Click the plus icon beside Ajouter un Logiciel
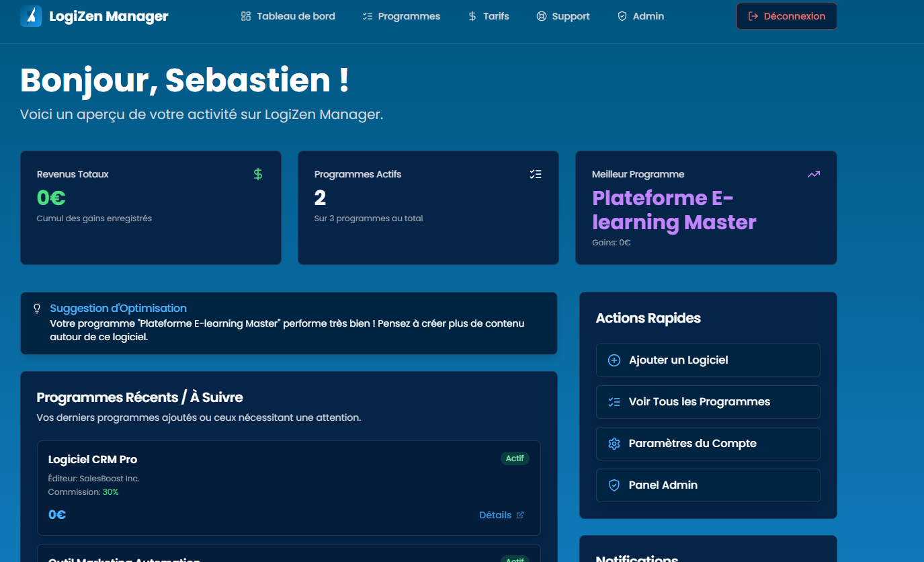Screen dimensions: 924x562 [x=613, y=360]
